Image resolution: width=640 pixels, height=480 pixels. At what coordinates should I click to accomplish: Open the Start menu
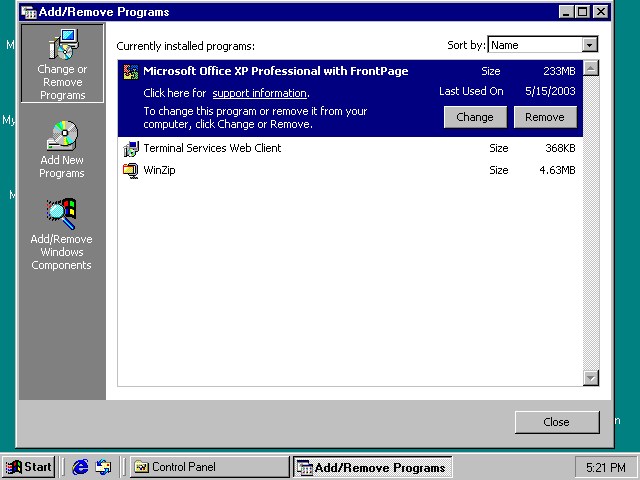[29, 467]
